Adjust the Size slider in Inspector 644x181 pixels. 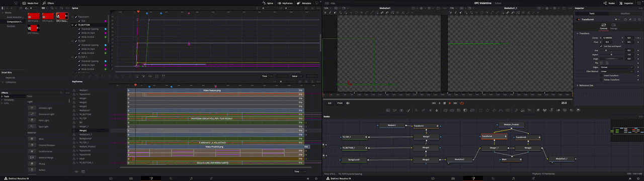pyautogui.click(x=612, y=50)
